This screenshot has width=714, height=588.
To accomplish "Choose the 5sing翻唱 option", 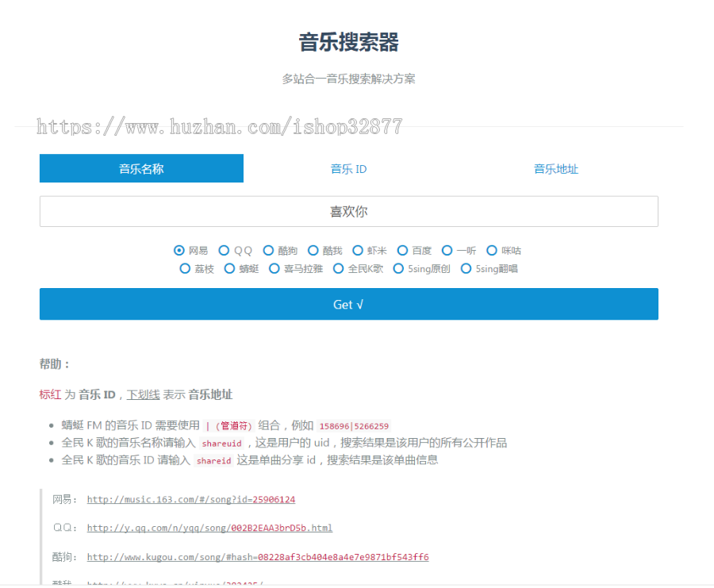I will coord(466,269).
